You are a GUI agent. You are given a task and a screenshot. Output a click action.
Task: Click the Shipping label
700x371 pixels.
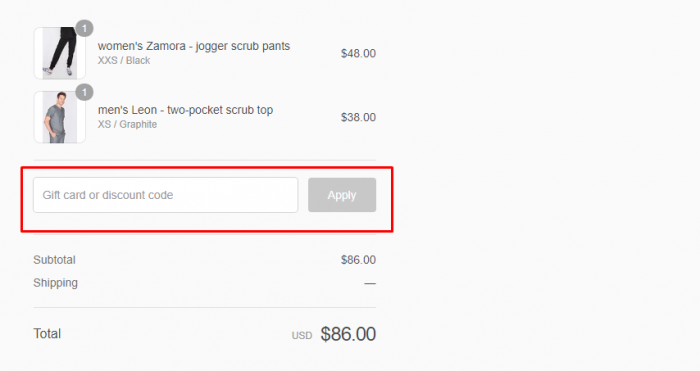55,283
